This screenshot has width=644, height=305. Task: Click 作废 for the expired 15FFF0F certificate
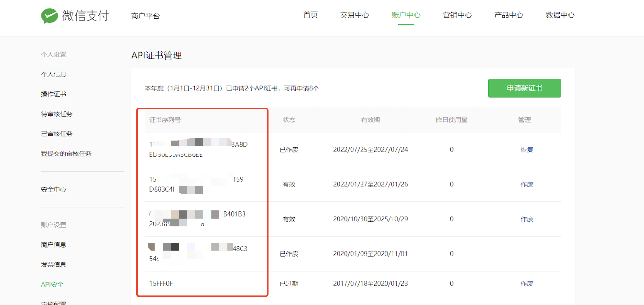point(526,283)
